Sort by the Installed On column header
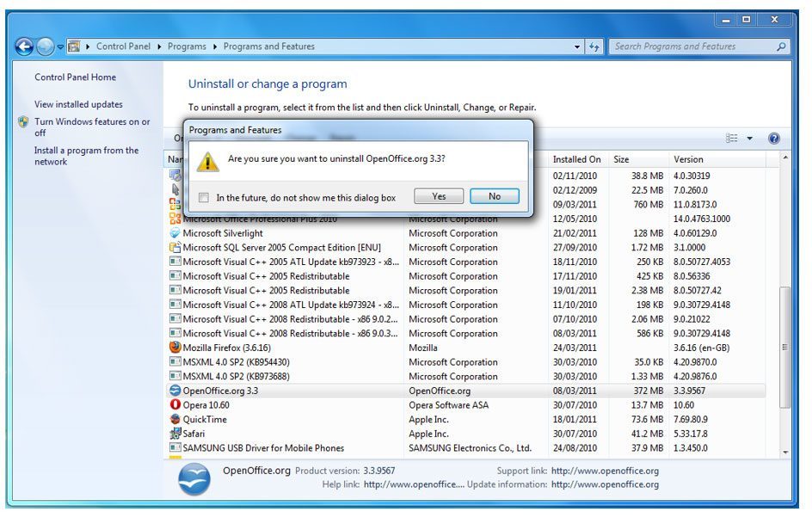 pos(577,159)
